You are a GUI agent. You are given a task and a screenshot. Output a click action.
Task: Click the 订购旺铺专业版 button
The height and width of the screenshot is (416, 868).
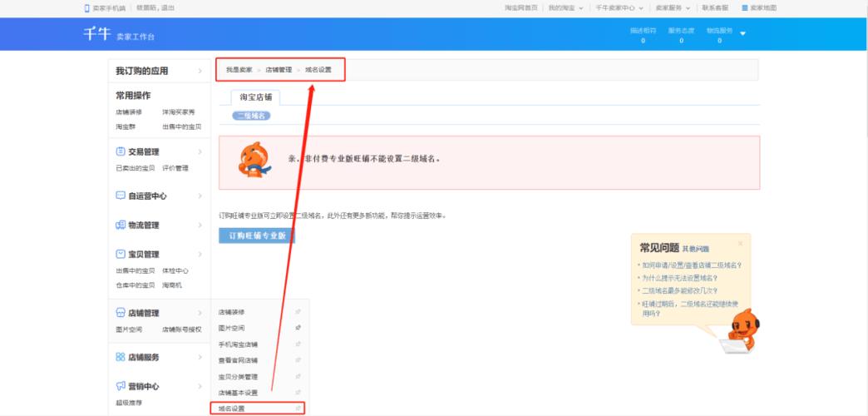(257, 235)
